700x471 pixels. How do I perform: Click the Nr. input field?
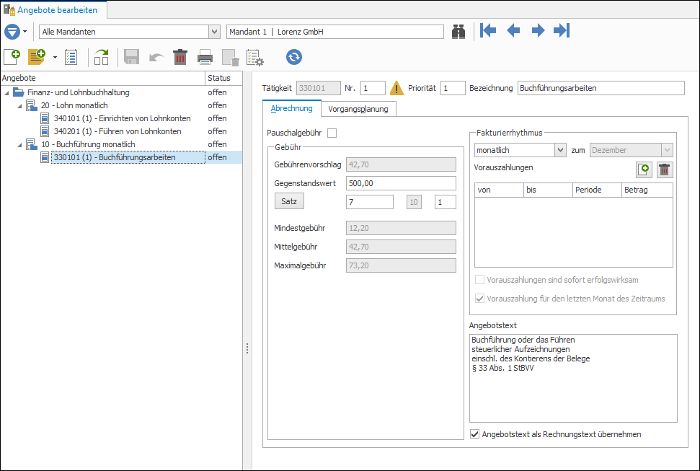click(x=373, y=88)
